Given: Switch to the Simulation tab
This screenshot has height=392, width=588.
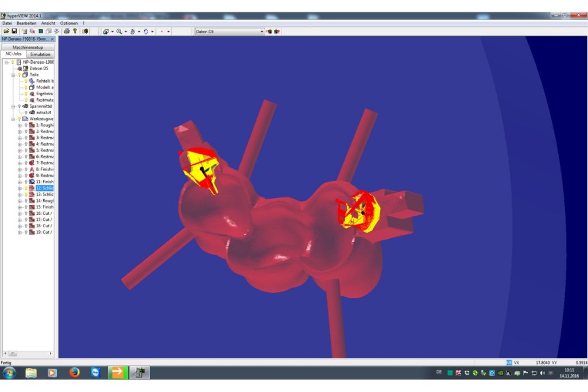Looking at the screenshot, I should coord(41,54).
